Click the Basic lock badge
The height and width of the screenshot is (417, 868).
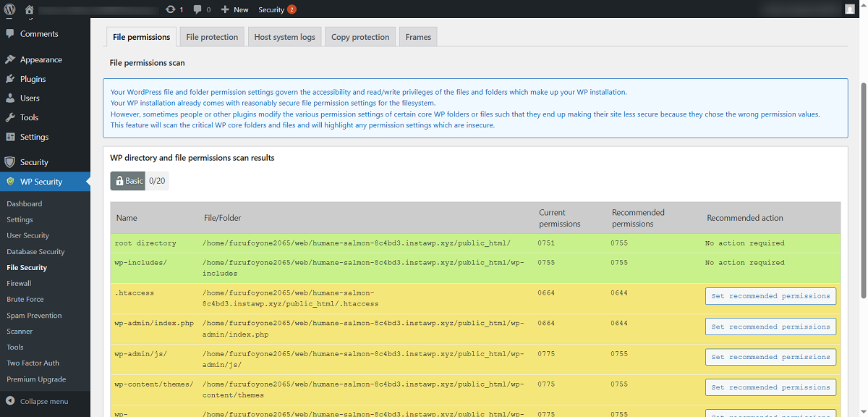click(x=128, y=181)
